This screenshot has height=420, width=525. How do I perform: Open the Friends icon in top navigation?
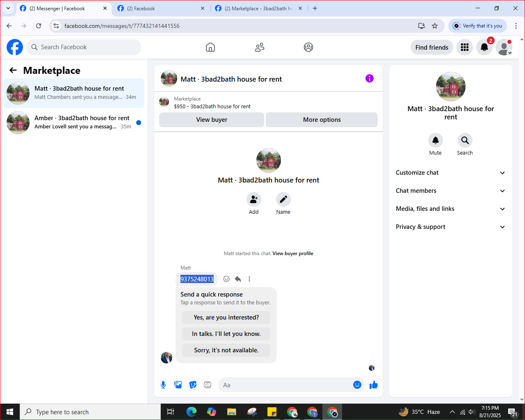click(260, 47)
